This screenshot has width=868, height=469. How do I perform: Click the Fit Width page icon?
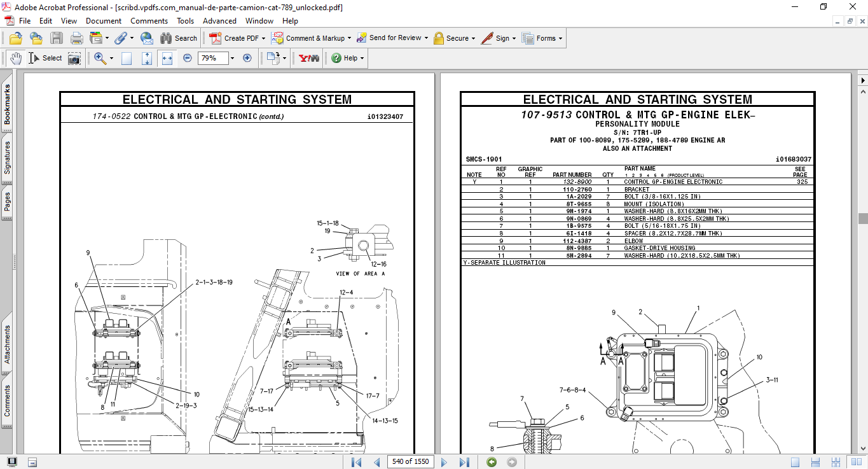167,58
